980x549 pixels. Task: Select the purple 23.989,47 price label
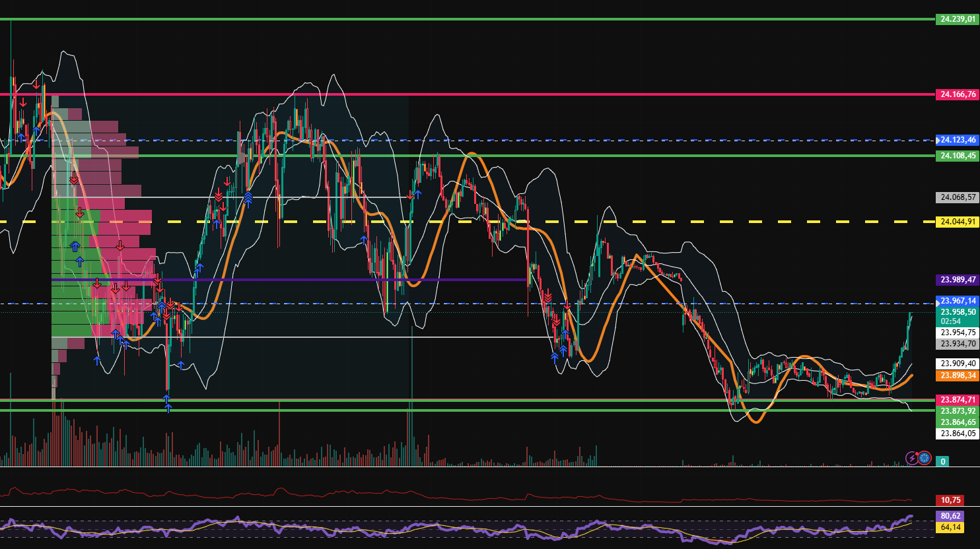pyautogui.click(x=957, y=280)
